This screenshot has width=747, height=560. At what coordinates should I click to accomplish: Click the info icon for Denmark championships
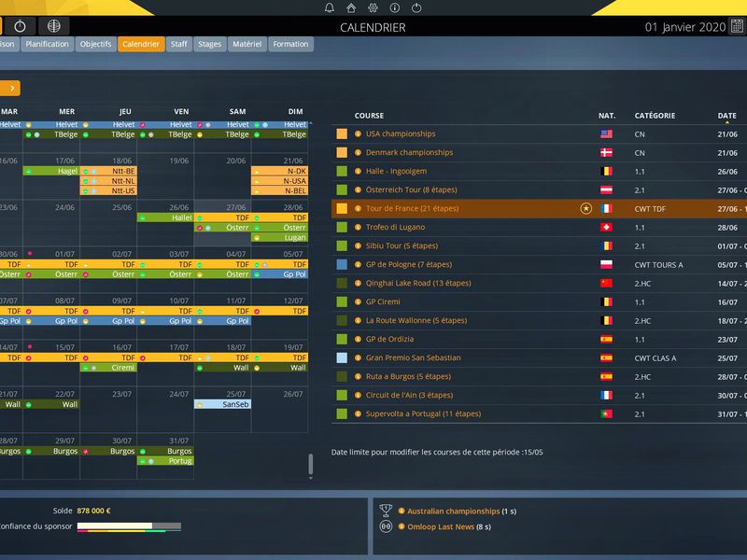358,152
